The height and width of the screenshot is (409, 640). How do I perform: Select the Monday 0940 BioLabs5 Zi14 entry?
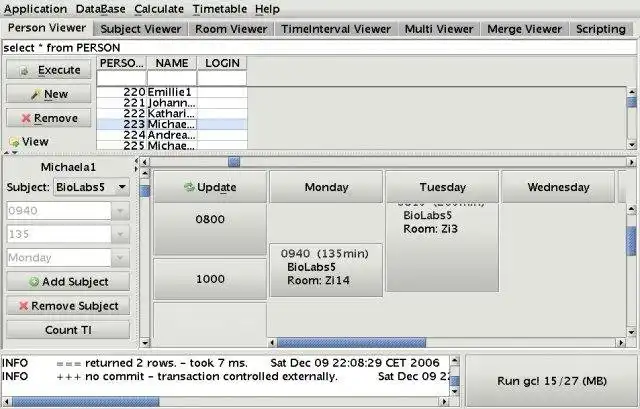click(327, 270)
